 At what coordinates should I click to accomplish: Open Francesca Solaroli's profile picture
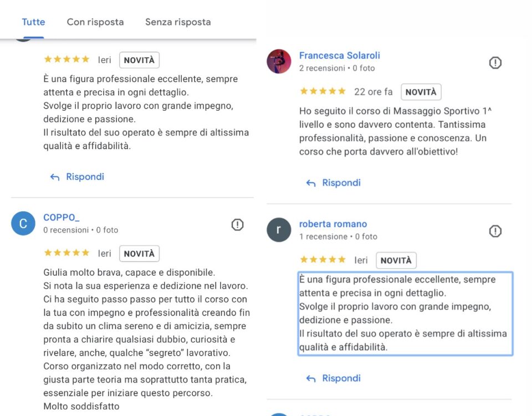tap(279, 61)
